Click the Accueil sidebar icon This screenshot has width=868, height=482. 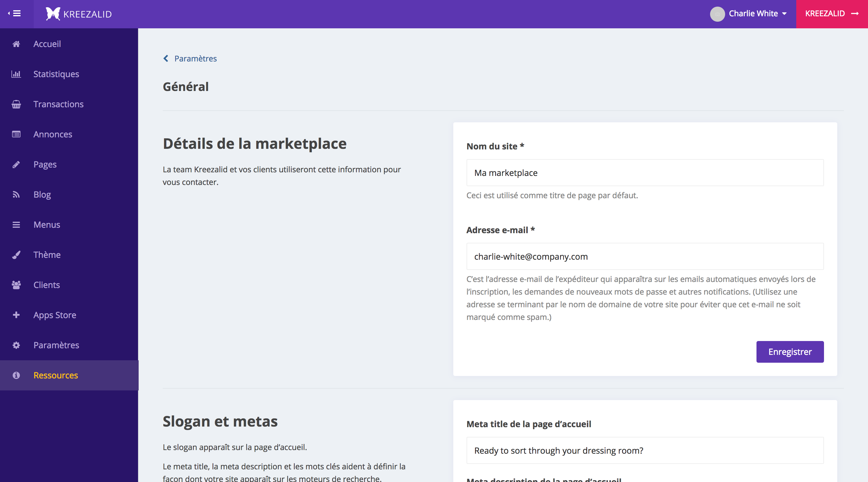pos(15,43)
